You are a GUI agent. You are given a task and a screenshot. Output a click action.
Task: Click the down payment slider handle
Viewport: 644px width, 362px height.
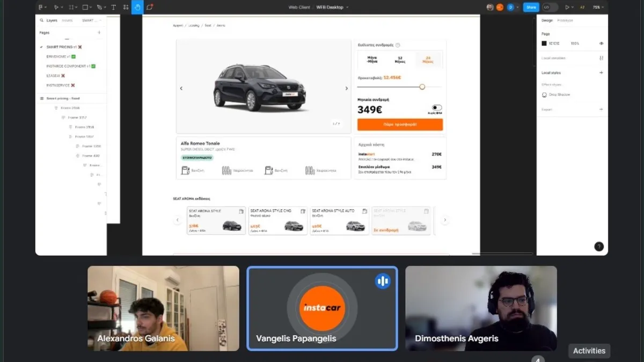[x=422, y=87]
